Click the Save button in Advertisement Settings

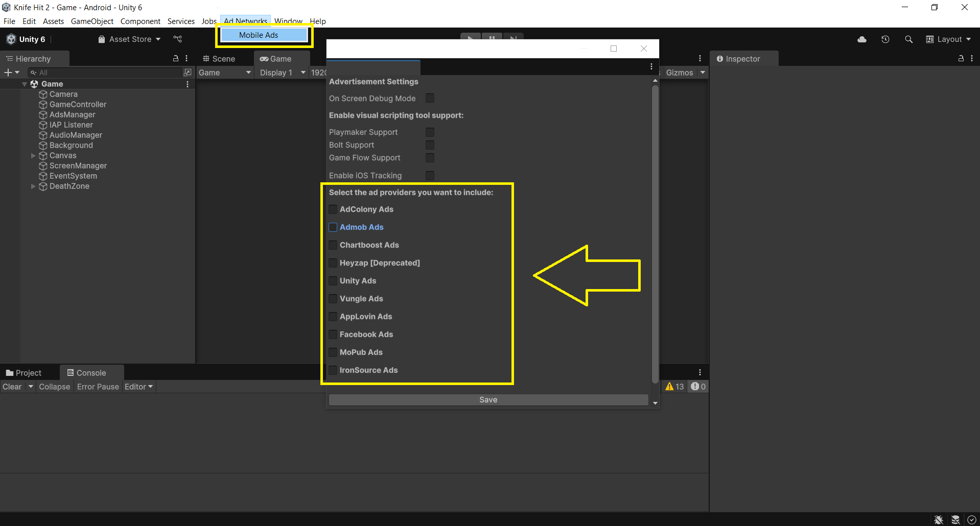[488, 400]
